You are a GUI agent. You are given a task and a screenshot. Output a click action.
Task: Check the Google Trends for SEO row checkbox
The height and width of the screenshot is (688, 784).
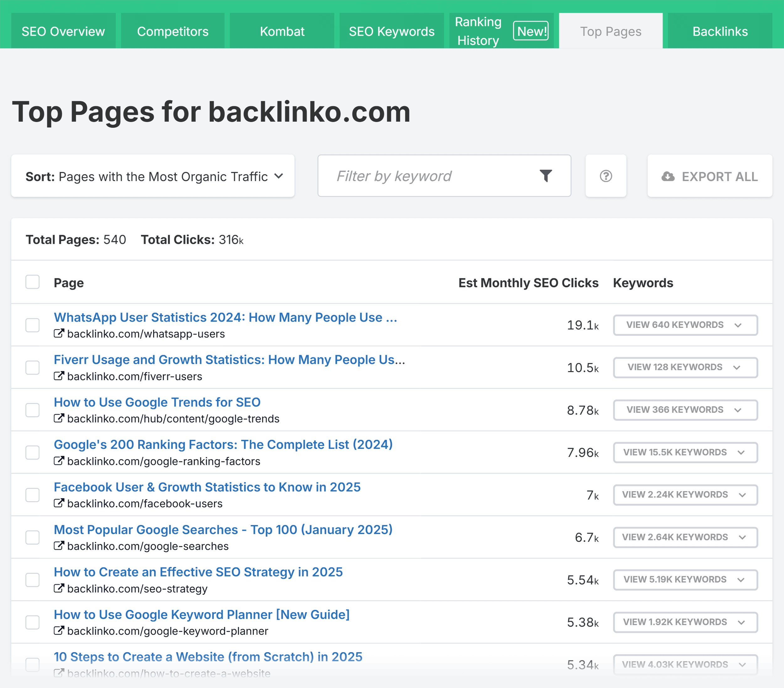33,410
